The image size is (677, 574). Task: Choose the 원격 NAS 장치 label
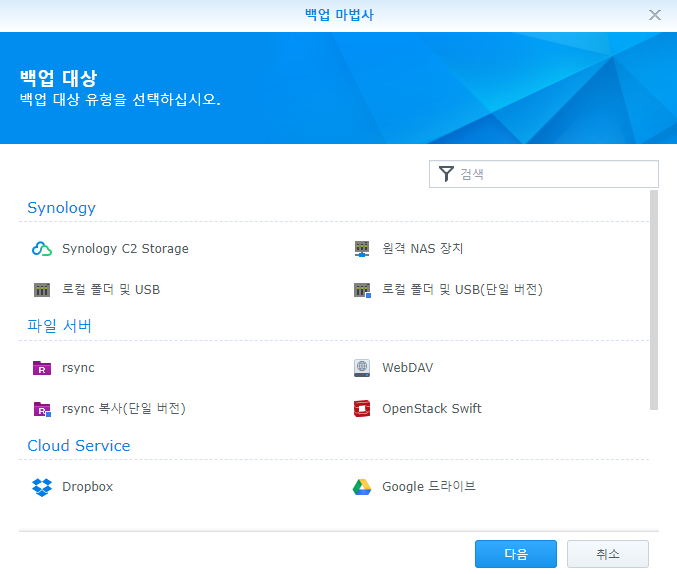422,249
